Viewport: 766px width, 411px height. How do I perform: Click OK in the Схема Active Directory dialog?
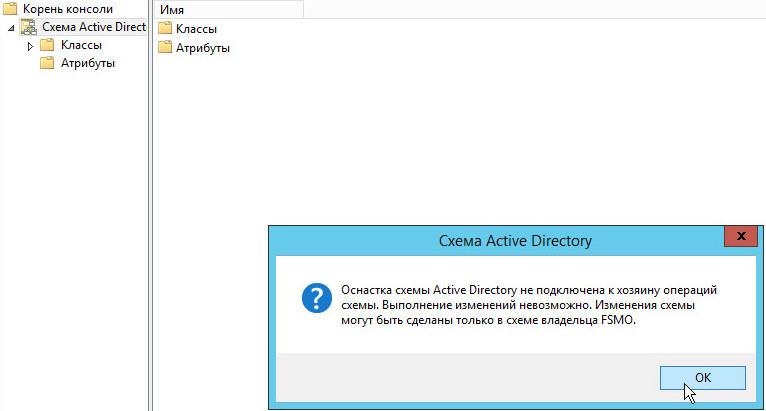(x=702, y=378)
